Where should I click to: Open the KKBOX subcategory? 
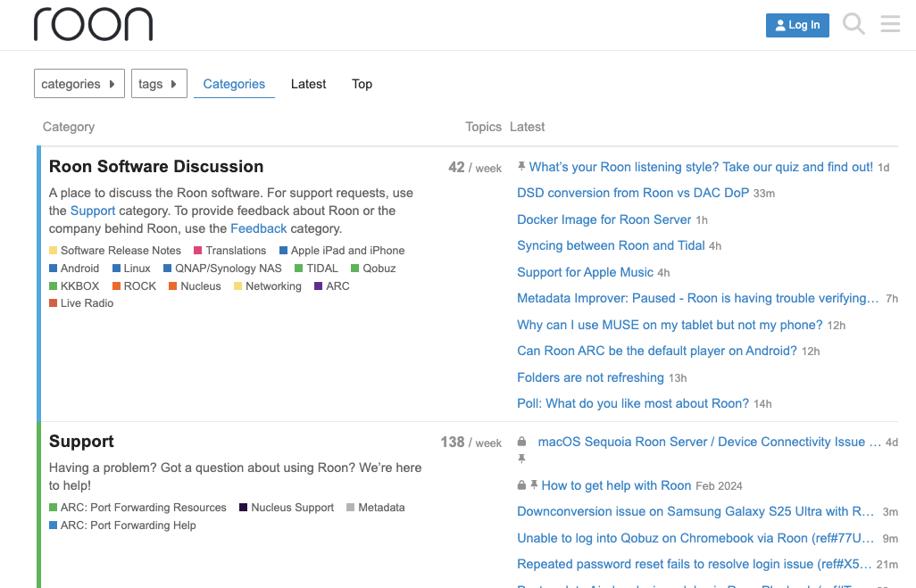tap(74, 286)
